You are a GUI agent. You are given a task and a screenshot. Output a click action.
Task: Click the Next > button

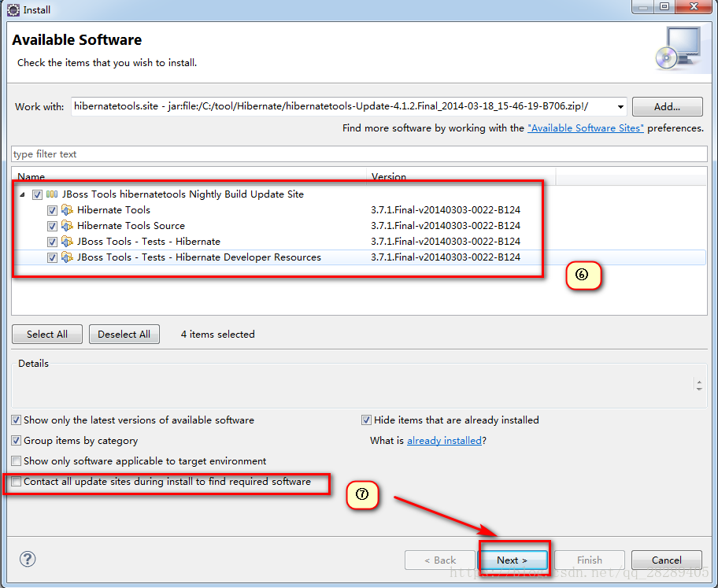click(x=513, y=560)
